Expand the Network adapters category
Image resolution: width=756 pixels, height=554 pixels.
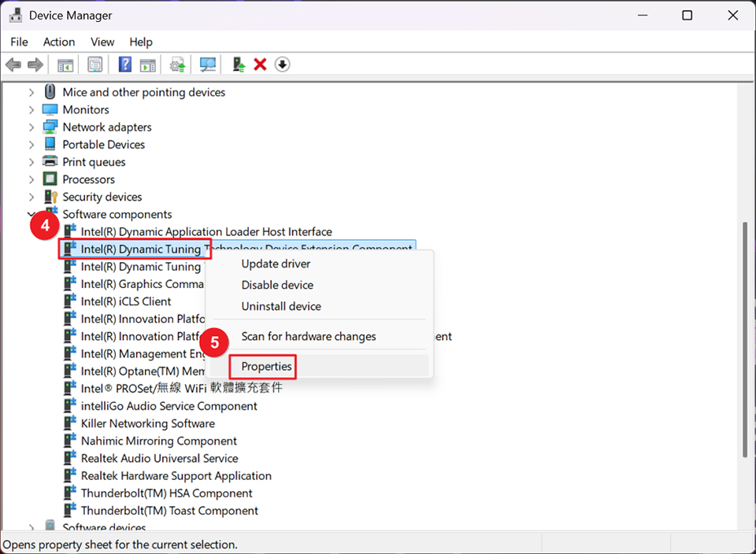[x=31, y=127]
